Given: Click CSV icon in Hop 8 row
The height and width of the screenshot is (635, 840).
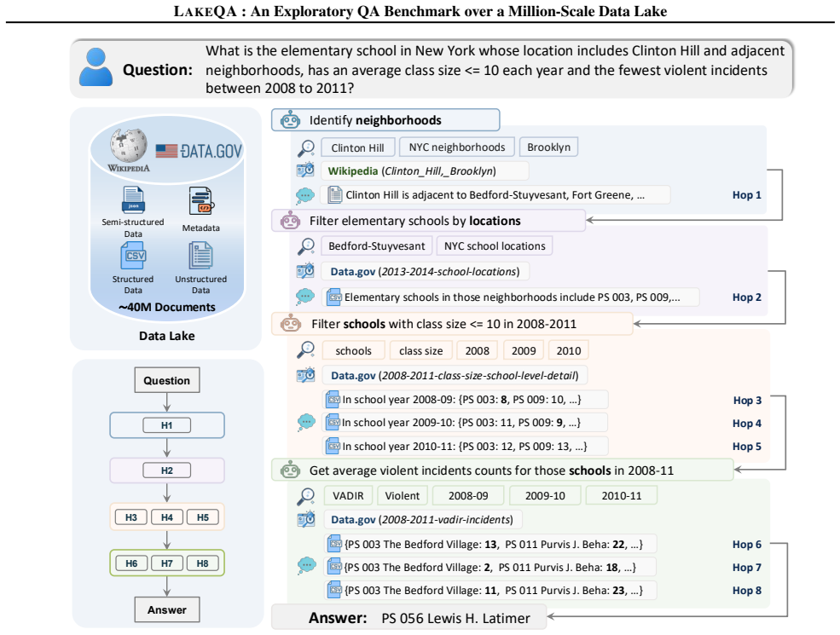Looking at the screenshot, I should pyautogui.click(x=335, y=590).
